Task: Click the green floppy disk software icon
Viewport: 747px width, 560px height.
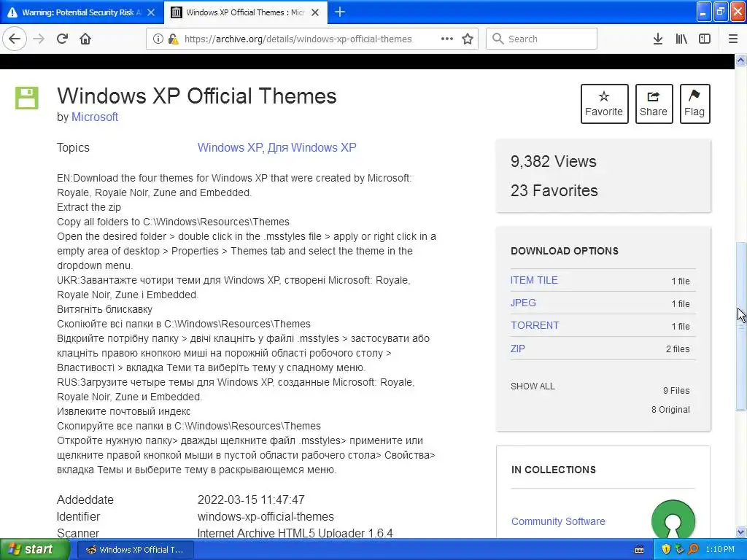Action: pyautogui.click(x=27, y=98)
